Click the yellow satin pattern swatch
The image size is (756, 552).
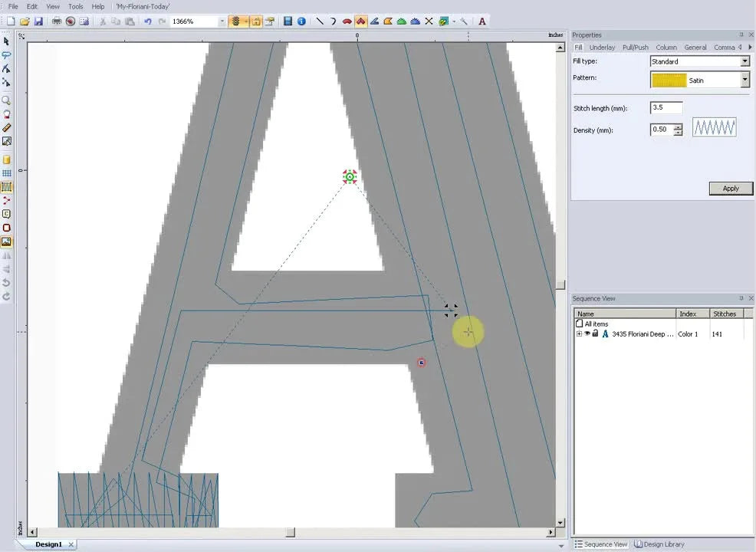click(x=669, y=80)
